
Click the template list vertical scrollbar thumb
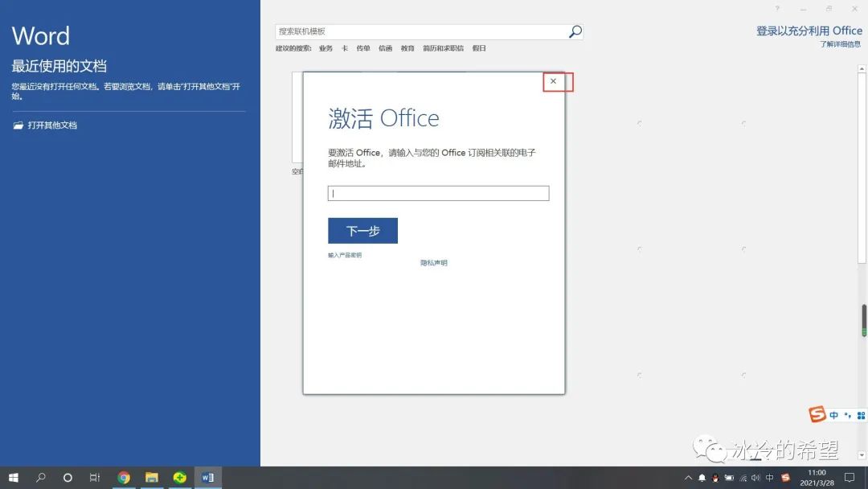point(862,168)
